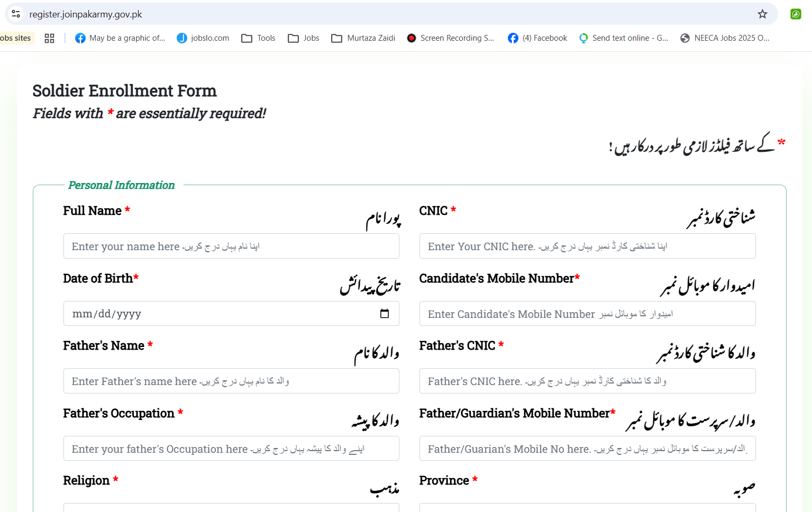The image size is (812, 512).
Task: Open the apps grid icon in bookmarks bar
Action: (x=49, y=38)
